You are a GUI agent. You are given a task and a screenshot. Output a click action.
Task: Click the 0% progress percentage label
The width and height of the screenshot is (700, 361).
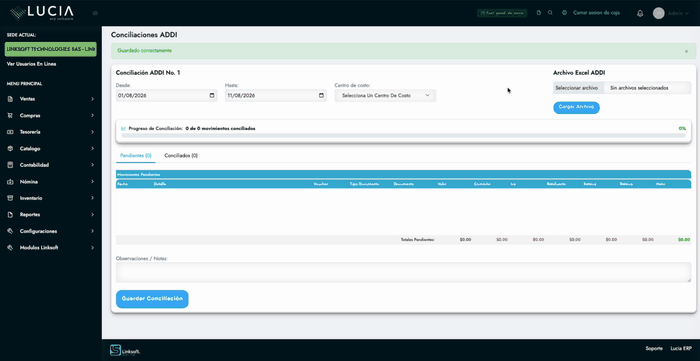[x=682, y=129]
